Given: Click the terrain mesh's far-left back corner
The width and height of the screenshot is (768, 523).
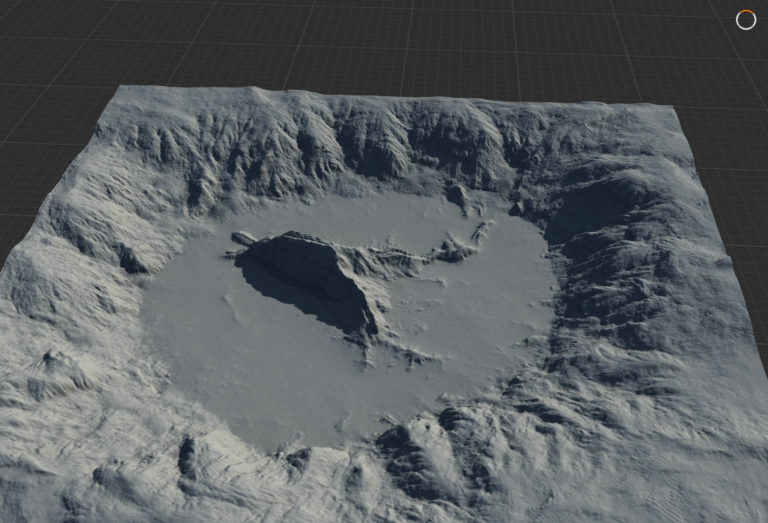Looking at the screenshot, I should click(122, 90).
